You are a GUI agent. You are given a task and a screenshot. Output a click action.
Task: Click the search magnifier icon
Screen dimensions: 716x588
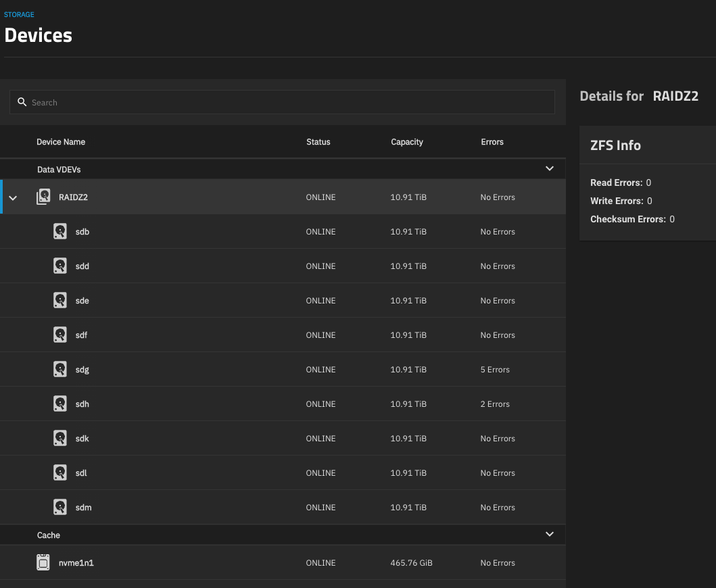22,102
